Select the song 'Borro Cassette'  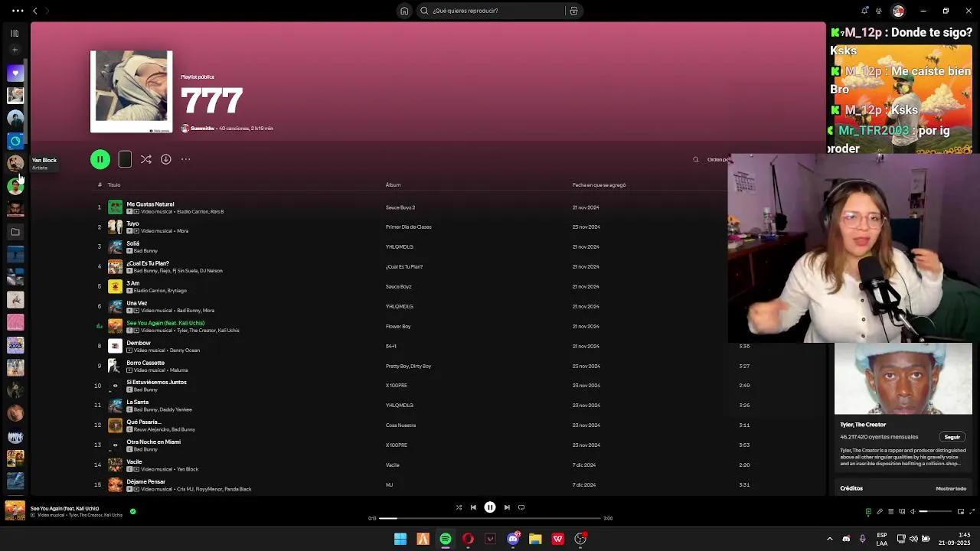pyautogui.click(x=145, y=363)
